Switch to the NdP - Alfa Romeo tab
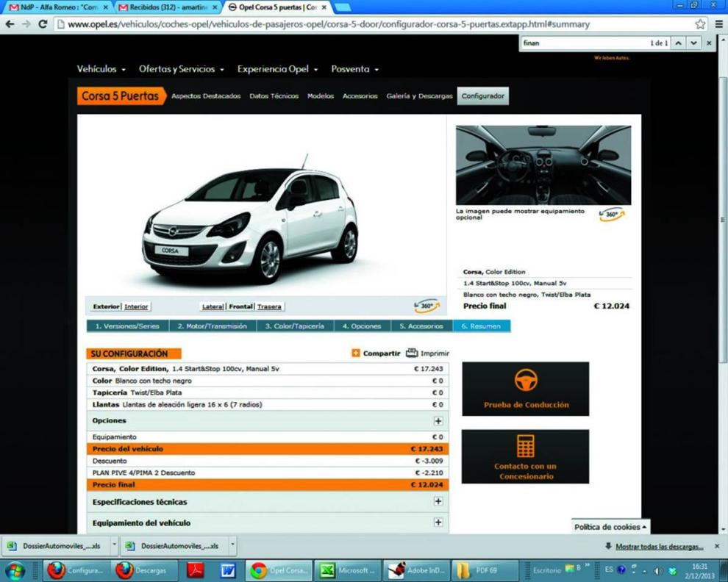 (x=57, y=7)
